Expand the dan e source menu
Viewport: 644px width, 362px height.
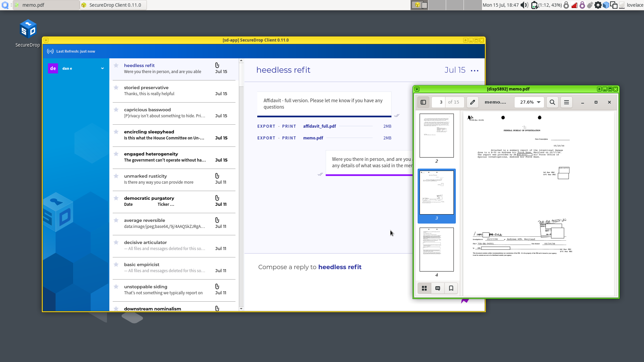pyautogui.click(x=102, y=68)
